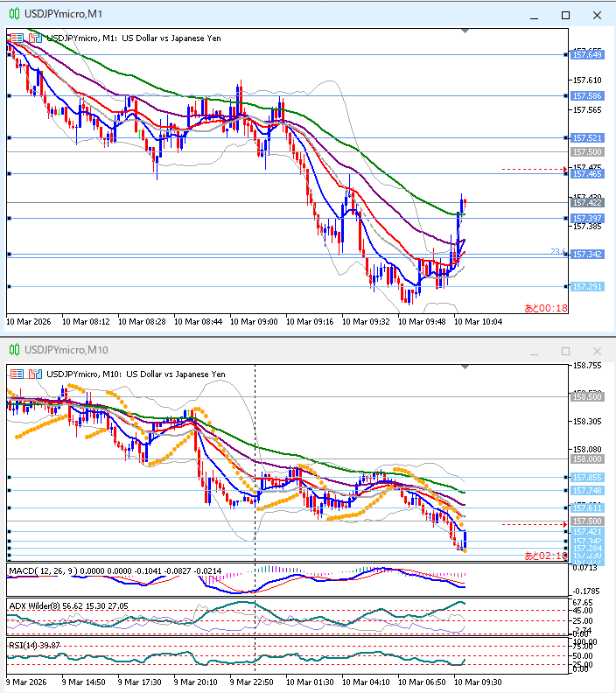Click the M10 chart window title icon

click(14, 350)
